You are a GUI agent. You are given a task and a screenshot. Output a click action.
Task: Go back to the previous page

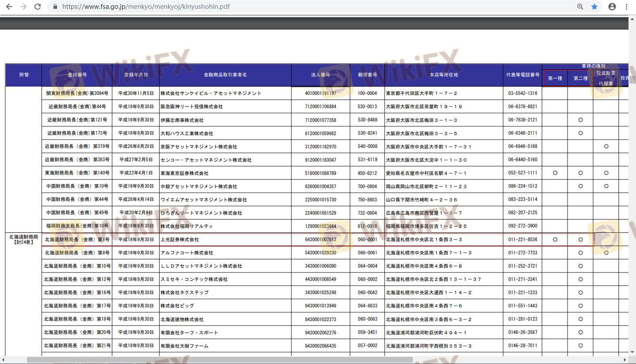9,7
